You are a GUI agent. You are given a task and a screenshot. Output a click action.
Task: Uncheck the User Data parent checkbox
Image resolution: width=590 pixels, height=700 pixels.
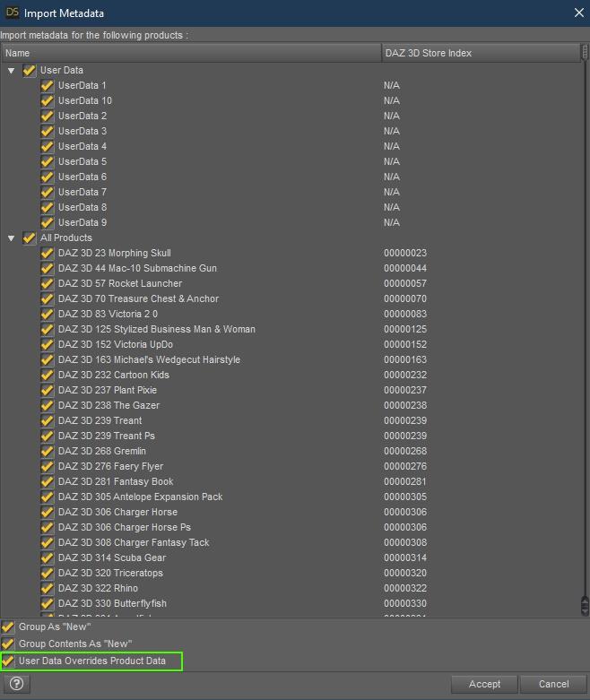[30, 71]
